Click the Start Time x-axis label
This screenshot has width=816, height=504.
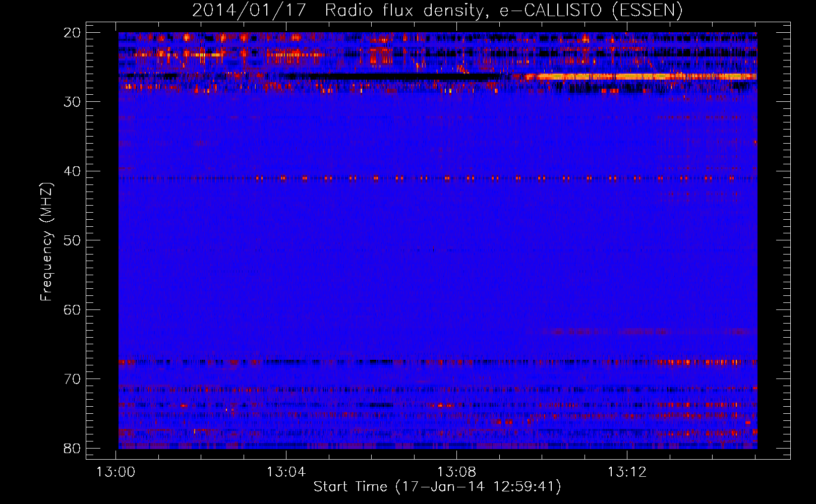[x=437, y=487]
